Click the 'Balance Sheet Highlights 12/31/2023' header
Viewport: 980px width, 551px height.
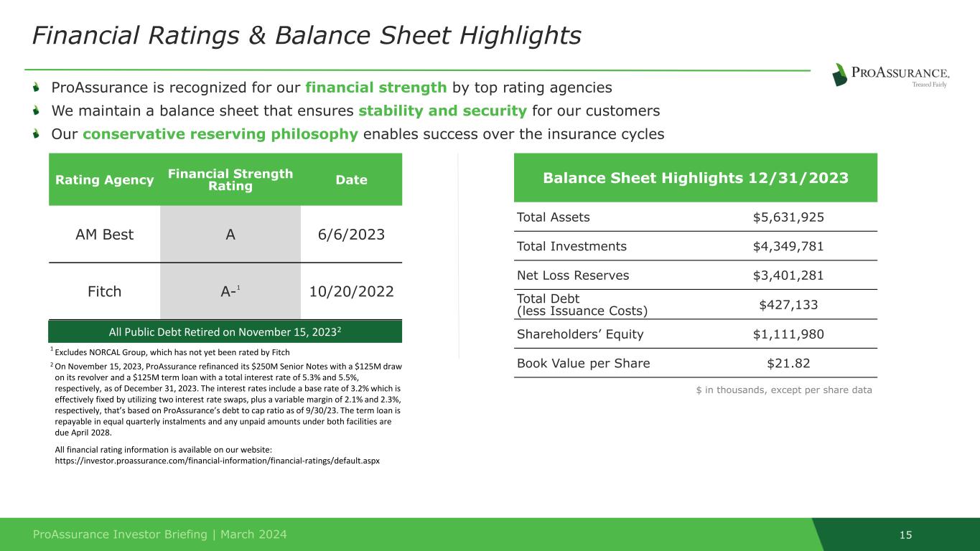click(695, 178)
